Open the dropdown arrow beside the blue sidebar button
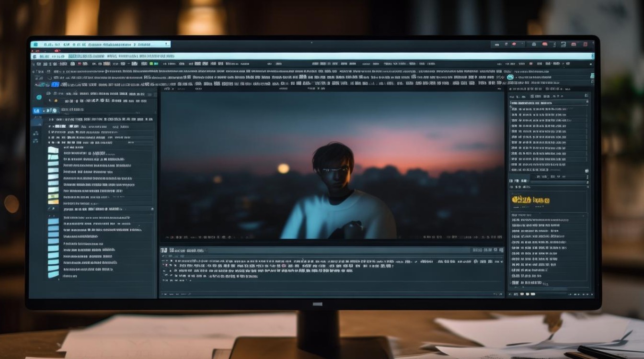The image size is (644, 359). [44, 111]
